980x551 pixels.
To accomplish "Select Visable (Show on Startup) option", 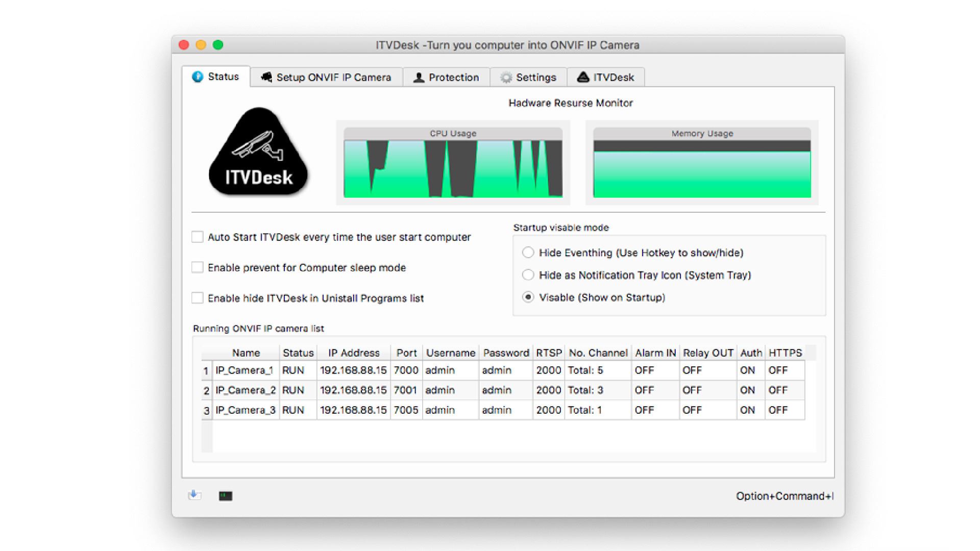I will click(x=528, y=297).
